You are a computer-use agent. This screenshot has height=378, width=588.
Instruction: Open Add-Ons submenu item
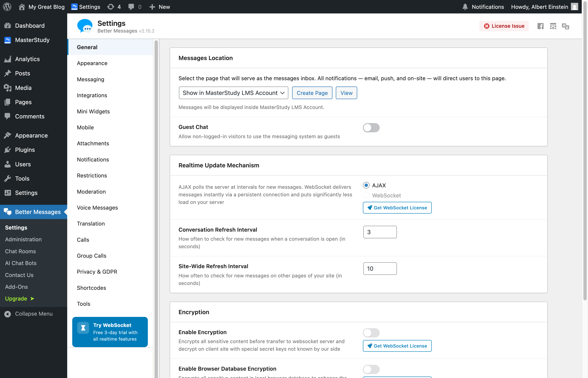click(x=16, y=287)
